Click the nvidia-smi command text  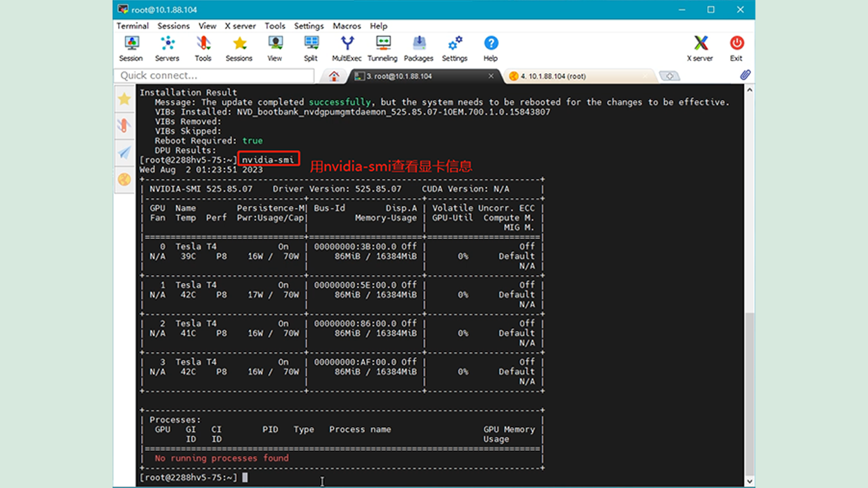pos(268,160)
